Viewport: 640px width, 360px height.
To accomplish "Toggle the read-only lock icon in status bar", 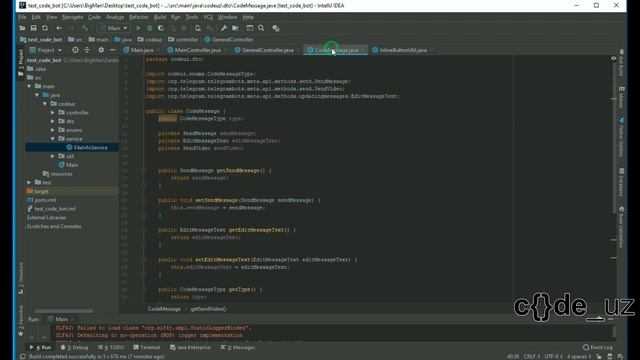I will coord(599,356).
